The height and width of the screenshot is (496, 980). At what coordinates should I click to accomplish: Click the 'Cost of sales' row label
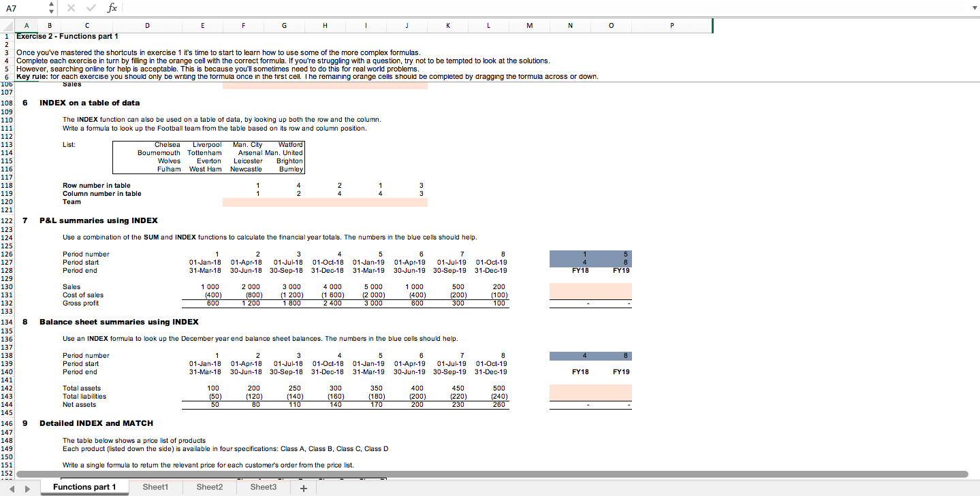83,295
